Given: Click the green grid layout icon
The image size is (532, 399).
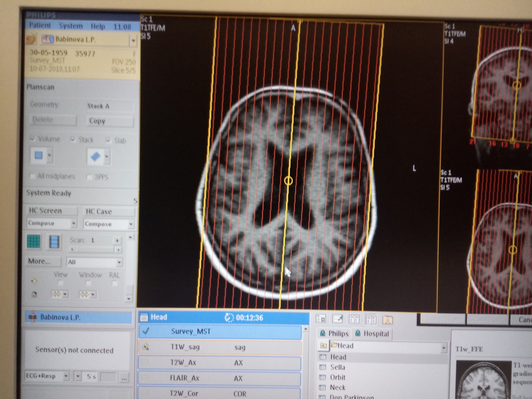Looking at the screenshot, I should (x=34, y=241).
